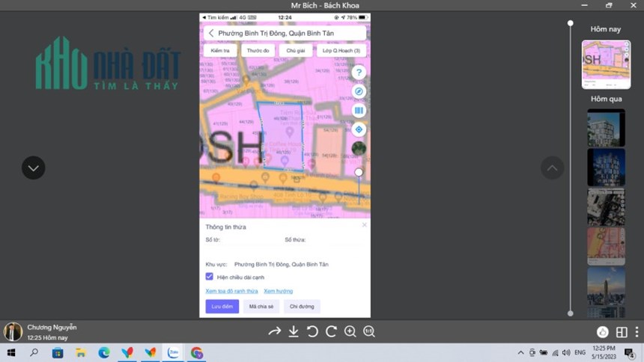
Task: Rotate image counterclockwise
Action: click(x=312, y=331)
